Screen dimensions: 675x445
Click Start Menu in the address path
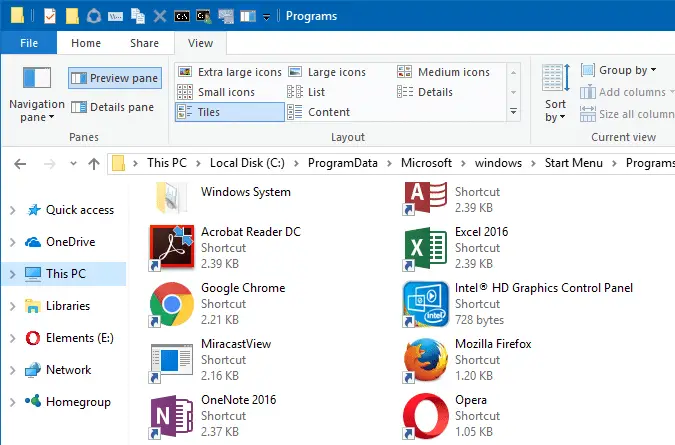[573, 163]
